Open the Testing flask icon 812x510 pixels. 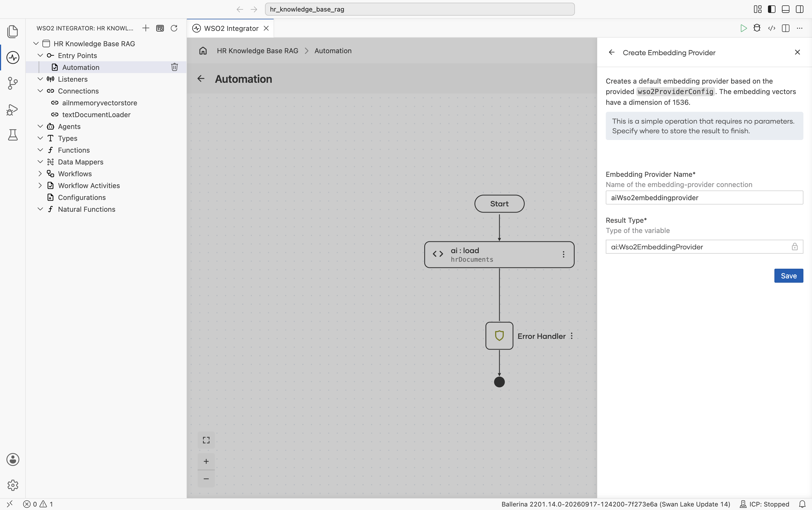[x=13, y=135]
